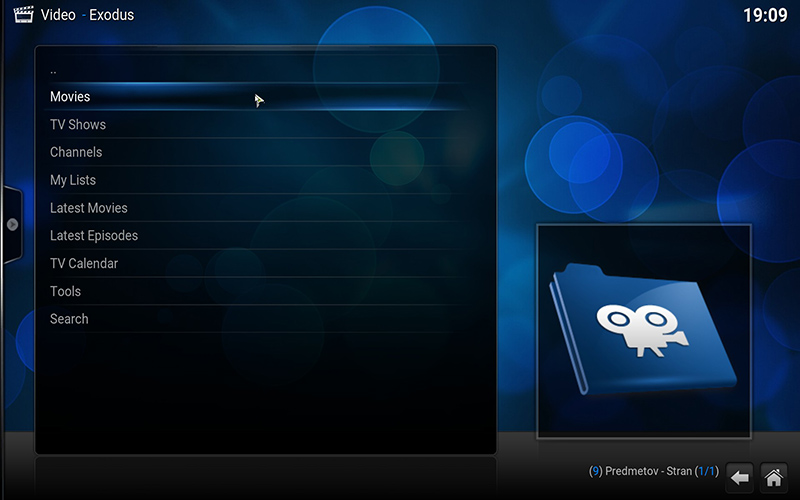The height and width of the screenshot is (500, 800).
Task: Click the clapperboard video icon in header
Action: click(17, 15)
